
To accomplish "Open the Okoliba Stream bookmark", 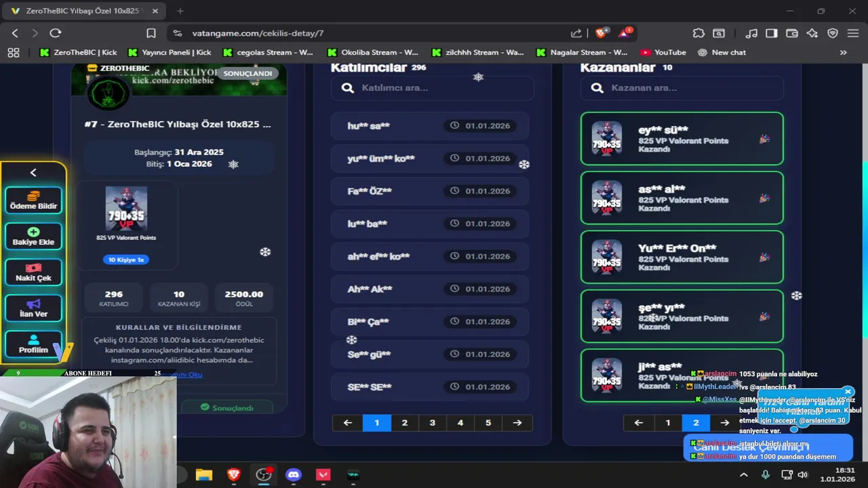I will coord(372,52).
